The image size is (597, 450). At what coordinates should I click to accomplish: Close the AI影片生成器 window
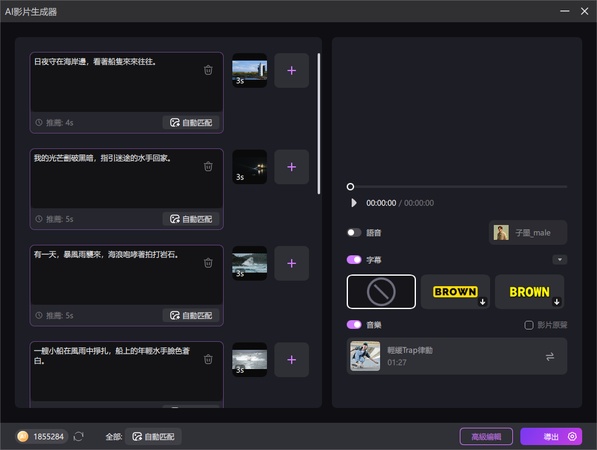coord(584,11)
